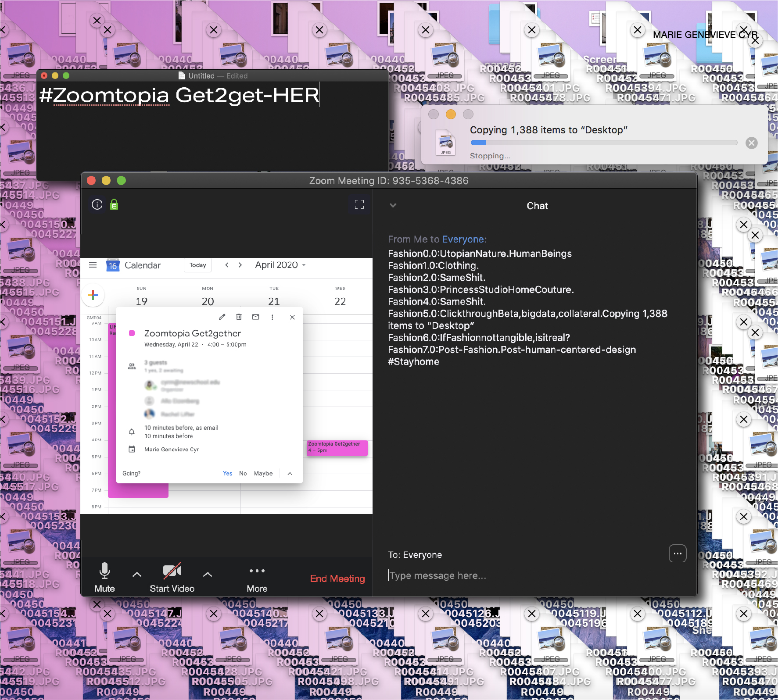Answer Maybe to Going?

(263, 473)
